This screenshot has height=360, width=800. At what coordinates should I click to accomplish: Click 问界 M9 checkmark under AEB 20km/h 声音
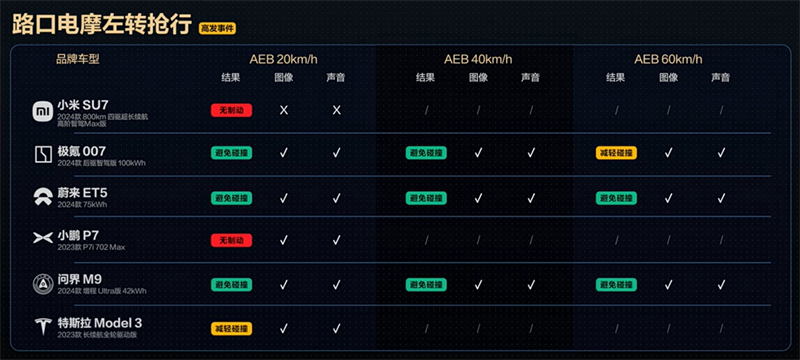(336, 284)
